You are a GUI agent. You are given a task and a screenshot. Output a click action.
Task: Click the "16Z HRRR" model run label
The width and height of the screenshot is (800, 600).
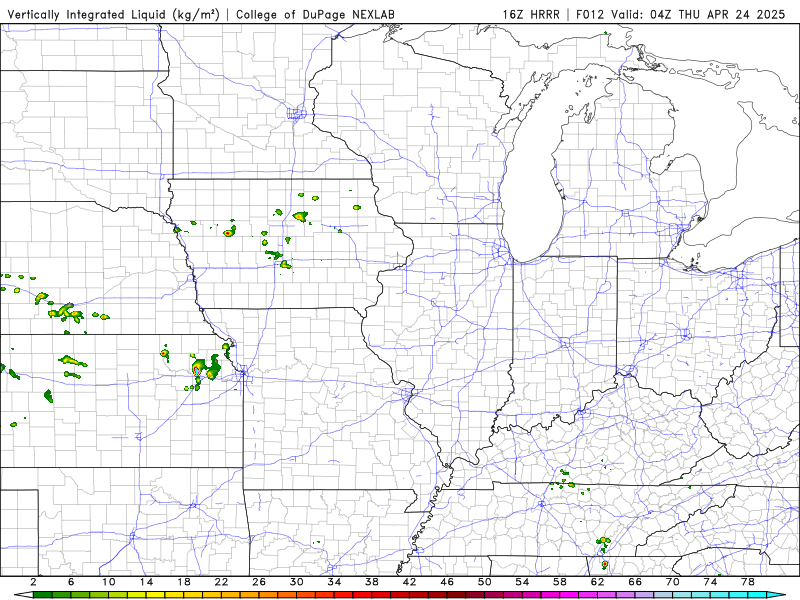531,14
